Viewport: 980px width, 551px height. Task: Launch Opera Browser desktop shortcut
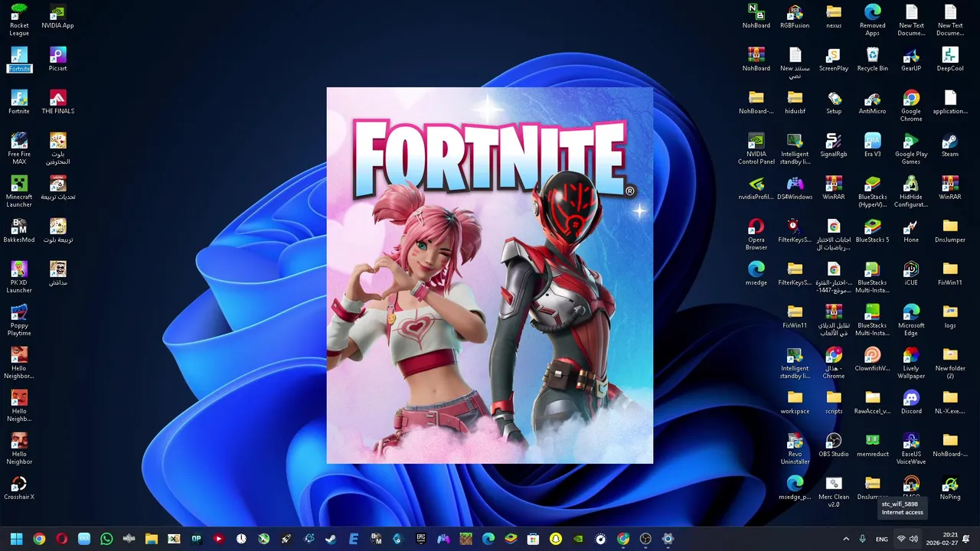[756, 234]
